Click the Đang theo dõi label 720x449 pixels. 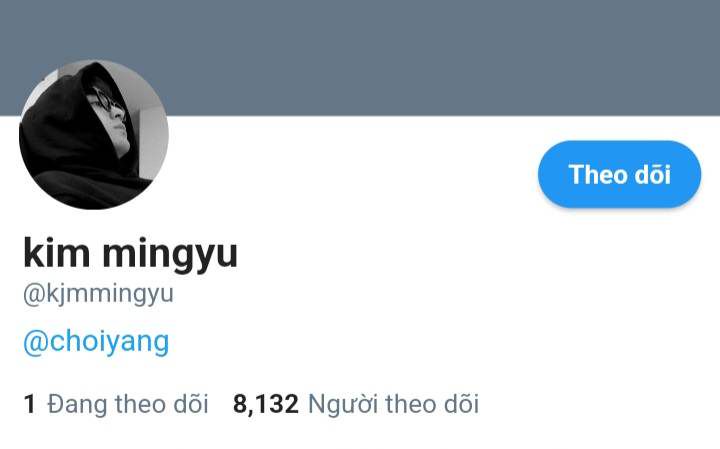(x=128, y=404)
